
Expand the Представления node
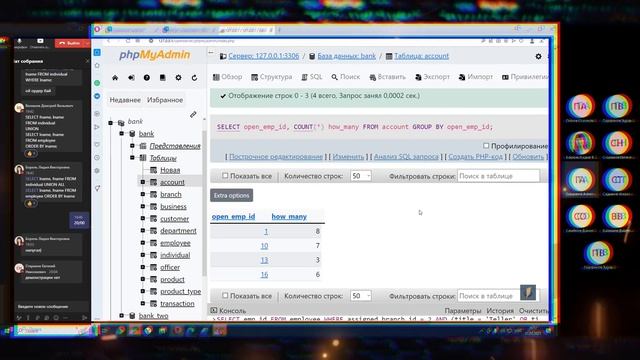pyautogui.click(x=132, y=146)
